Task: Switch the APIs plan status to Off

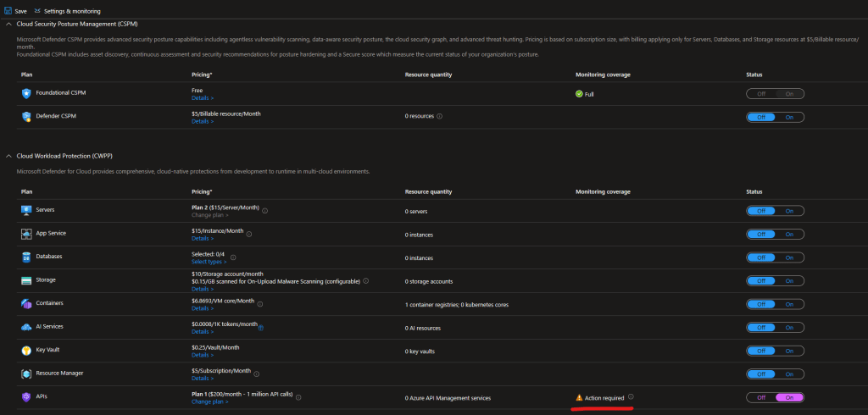Action: [760, 397]
